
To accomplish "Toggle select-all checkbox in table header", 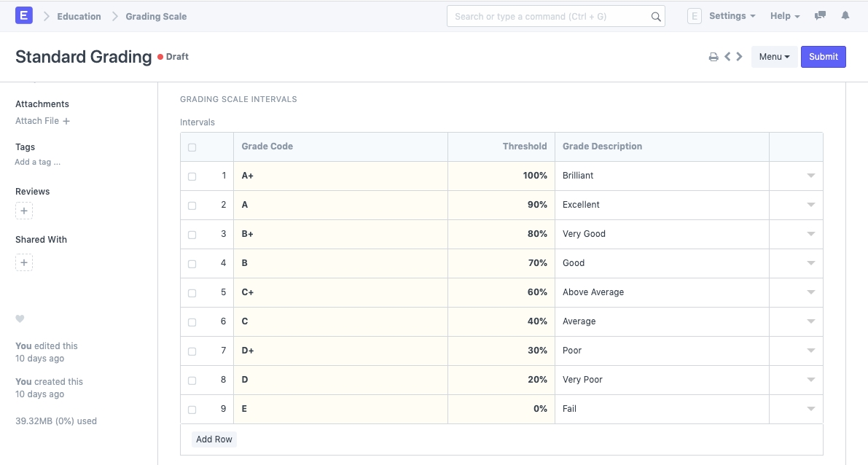I will 192,147.
